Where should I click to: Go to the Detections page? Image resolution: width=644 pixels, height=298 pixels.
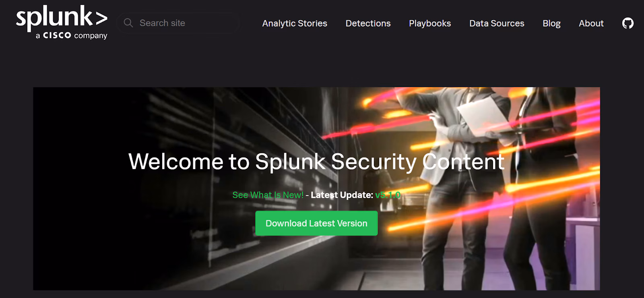[368, 23]
